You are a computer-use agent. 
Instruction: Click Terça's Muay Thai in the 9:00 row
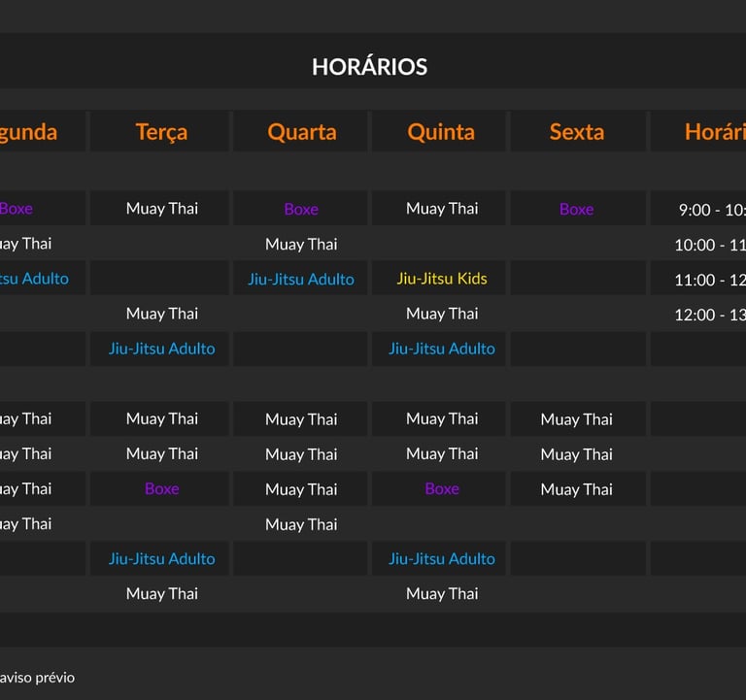click(x=161, y=209)
